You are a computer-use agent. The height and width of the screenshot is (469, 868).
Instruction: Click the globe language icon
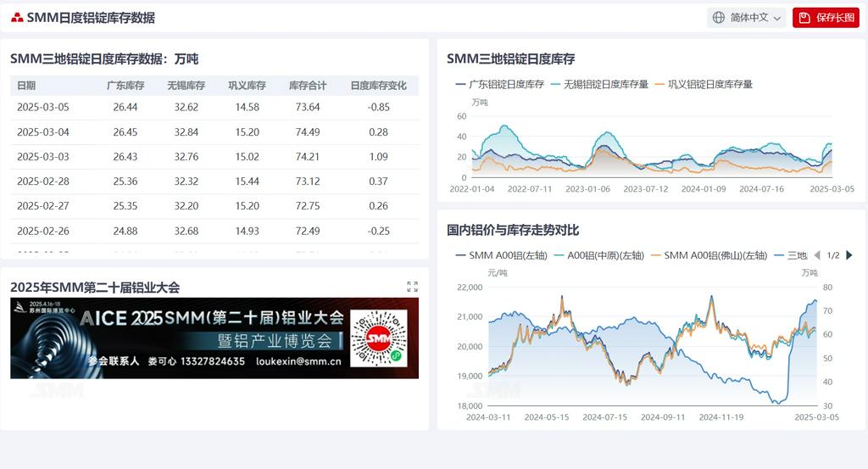[x=719, y=18]
